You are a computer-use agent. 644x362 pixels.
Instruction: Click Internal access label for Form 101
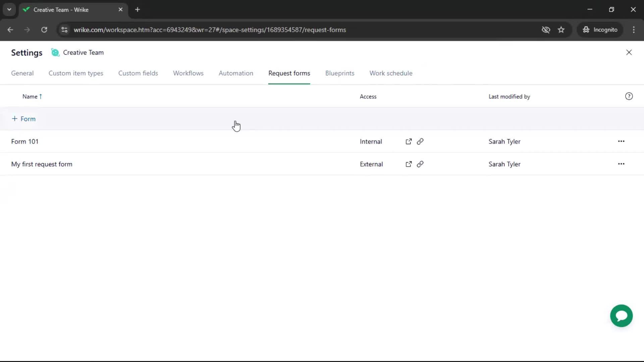coord(371,141)
